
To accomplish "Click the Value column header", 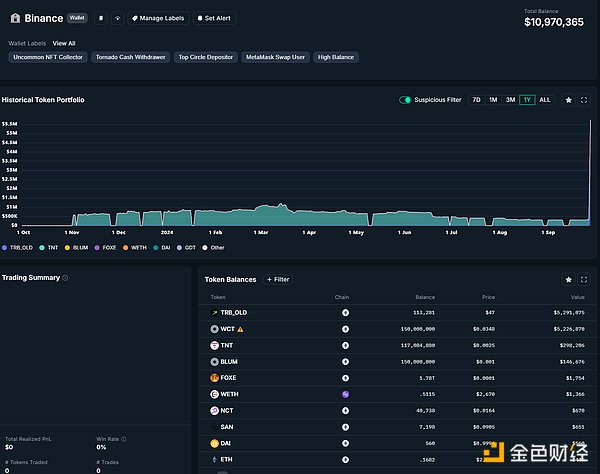I will coord(577,297).
